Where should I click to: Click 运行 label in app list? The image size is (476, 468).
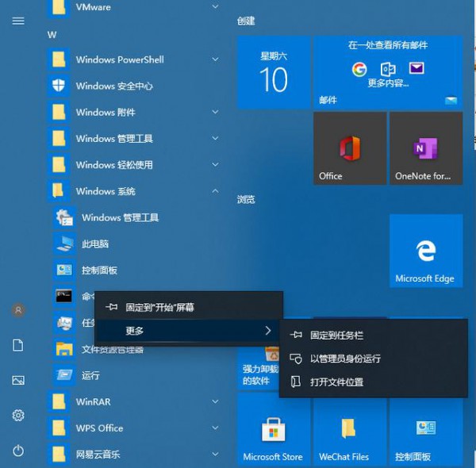coord(90,375)
